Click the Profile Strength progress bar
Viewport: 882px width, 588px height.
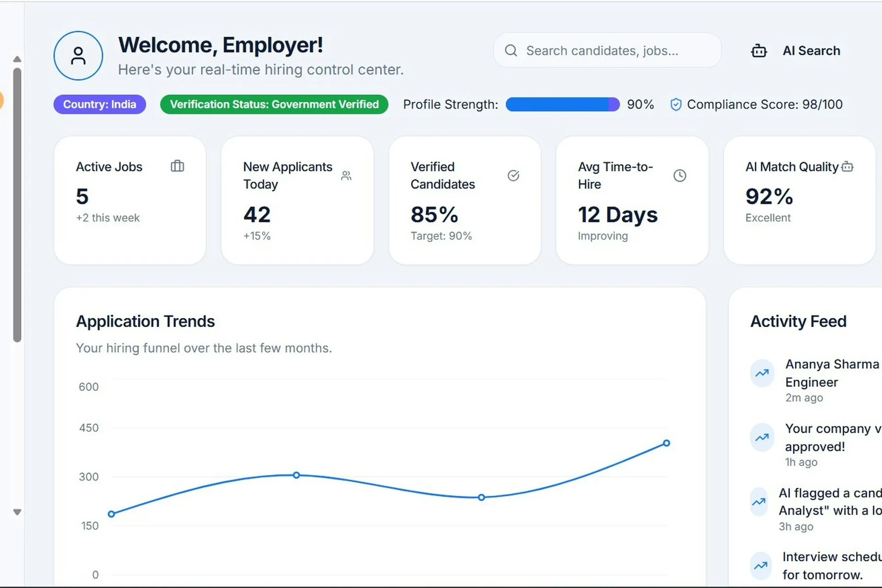pos(562,105)
